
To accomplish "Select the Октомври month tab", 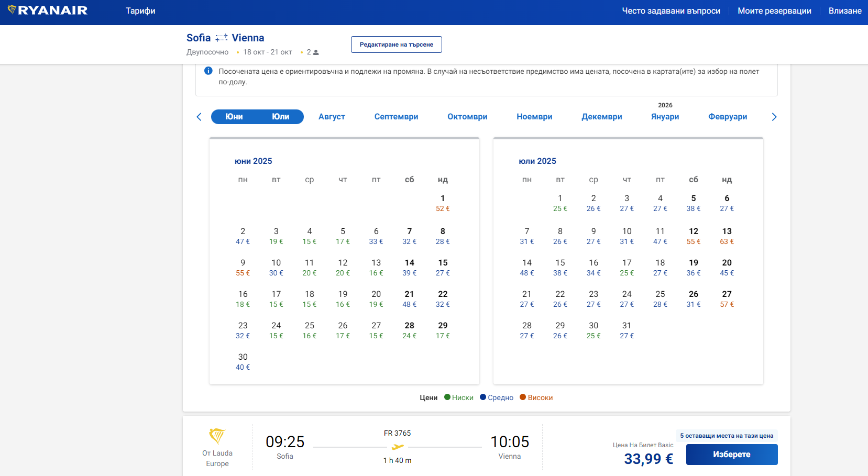I will coord(467,117).
